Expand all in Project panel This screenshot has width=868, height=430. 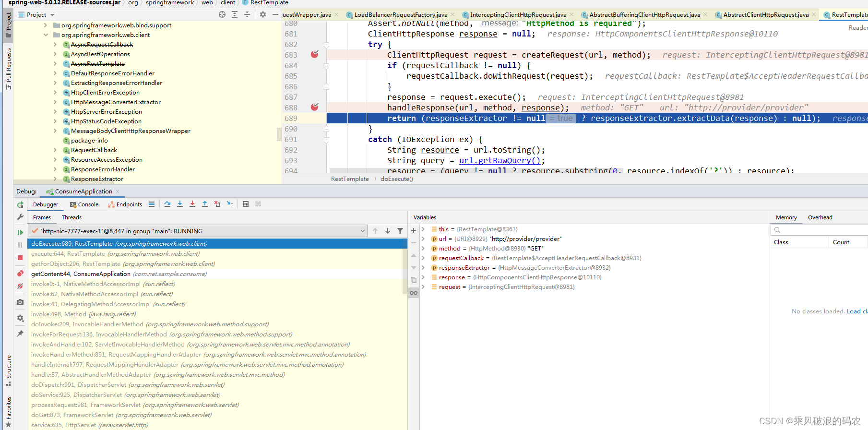[x=235, y=14]
